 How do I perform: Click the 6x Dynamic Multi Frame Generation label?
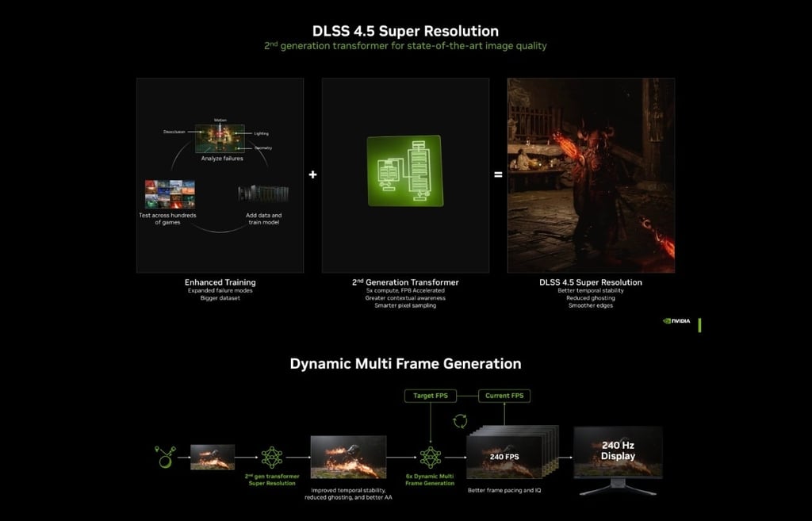click(430, 480)
